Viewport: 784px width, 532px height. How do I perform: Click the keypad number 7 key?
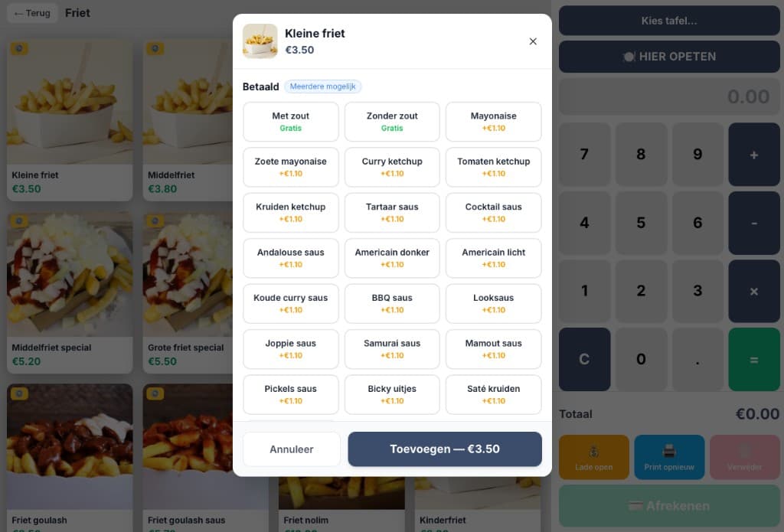tap(584, 155)
